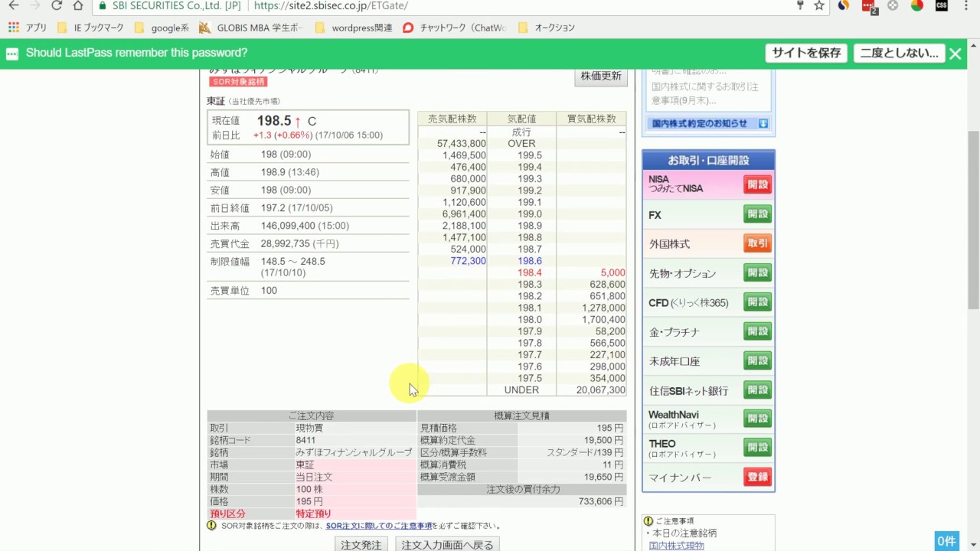Viewport: 980px width, 551px height.
Task: Click the 株価更新 button
Action: (x=601, y=77)
